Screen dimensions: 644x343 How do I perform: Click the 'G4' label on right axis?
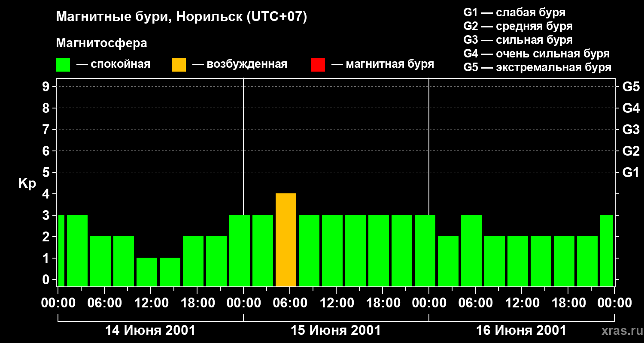click(x=631, y=108)
